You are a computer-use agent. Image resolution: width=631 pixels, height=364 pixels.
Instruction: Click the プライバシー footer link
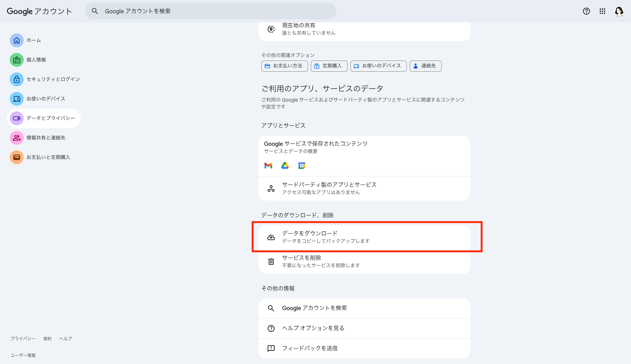point(23,338)
